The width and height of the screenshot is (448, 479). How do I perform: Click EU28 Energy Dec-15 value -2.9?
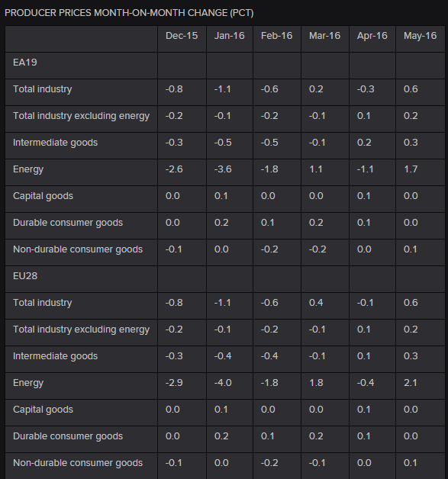tap(174, 383)
